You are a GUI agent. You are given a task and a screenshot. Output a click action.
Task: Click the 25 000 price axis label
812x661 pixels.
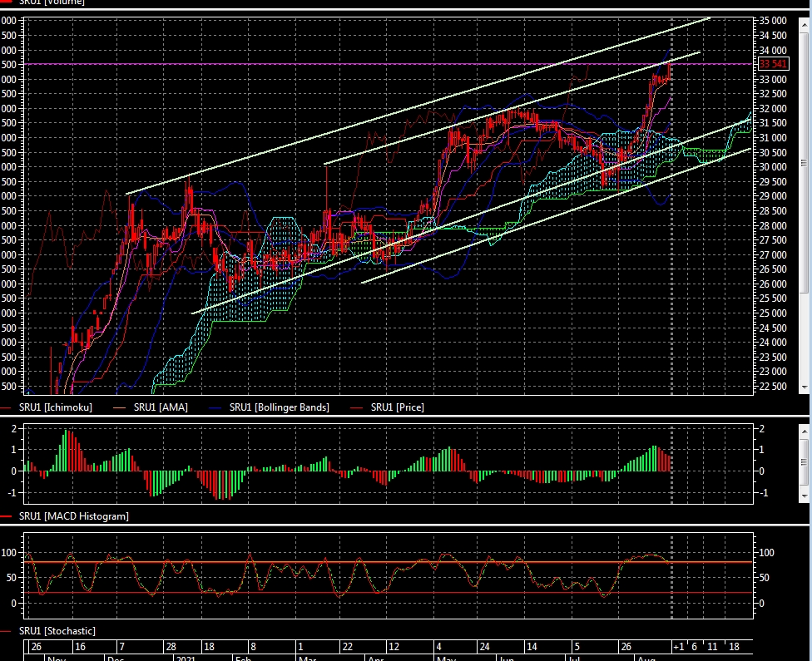pyautogui.click(x=773, y=313)
